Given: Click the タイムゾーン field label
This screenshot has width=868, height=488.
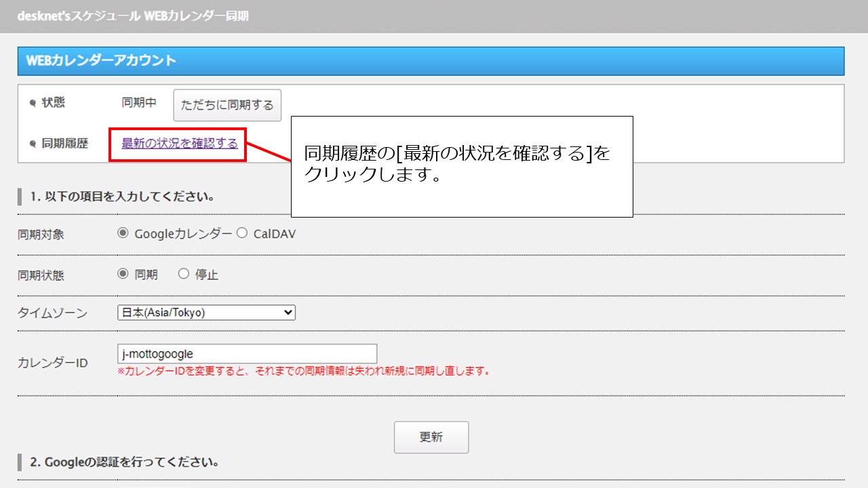Looking at the screenshot, I should click(x=52, y=313).
